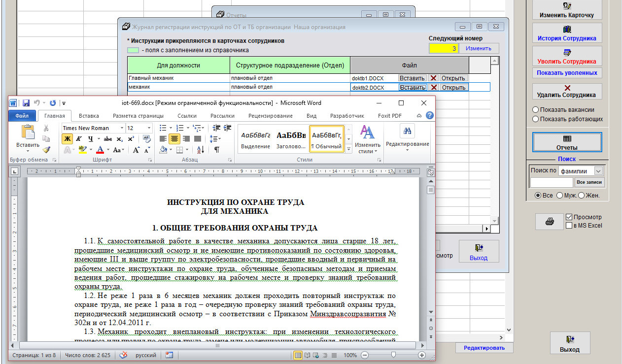This screenshot has height=364, width=622.
Task: Toggle bold formatting in Word ribbon
Action: tap(67, 139)
